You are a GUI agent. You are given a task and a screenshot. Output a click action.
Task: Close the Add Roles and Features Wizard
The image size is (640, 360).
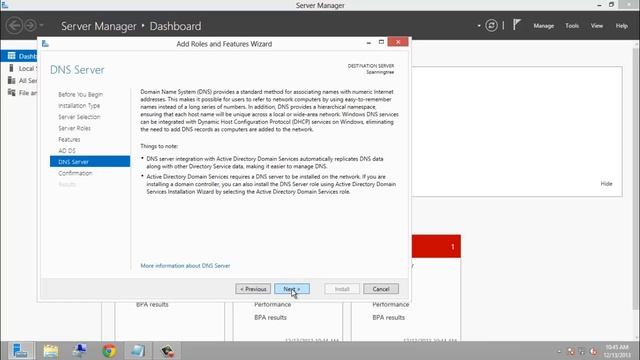point(398,42)
